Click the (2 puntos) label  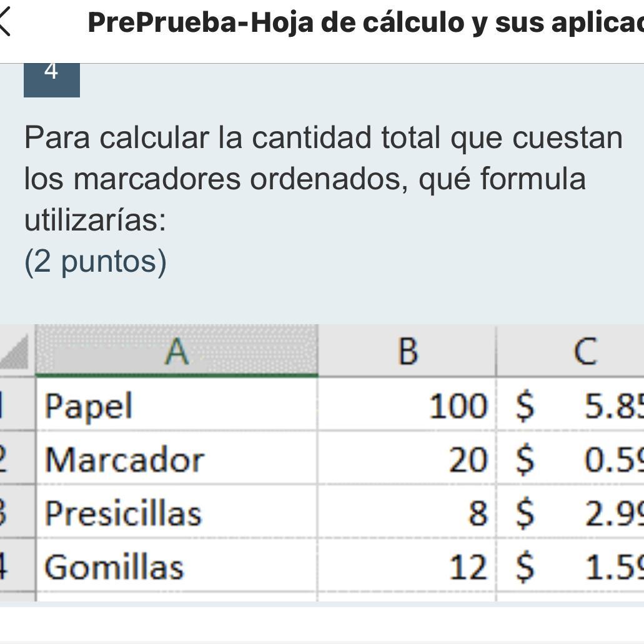pyautogui.click(x=96, y=261)
